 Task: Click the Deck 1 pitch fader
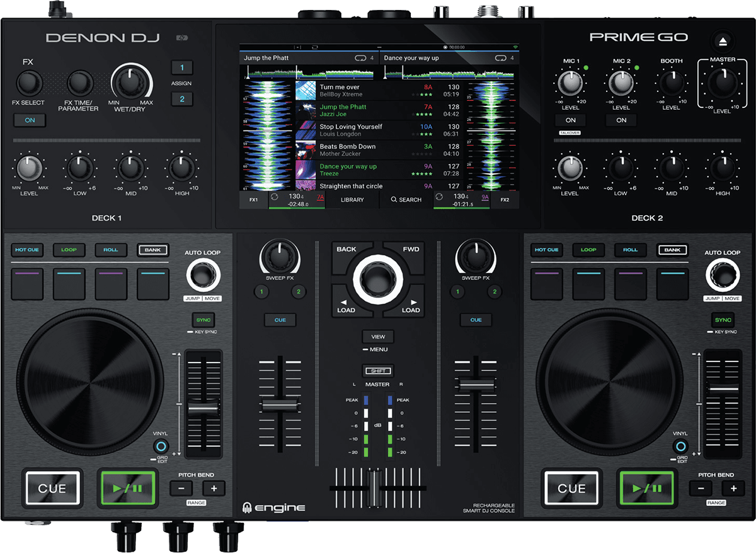[x=203, y=410]
